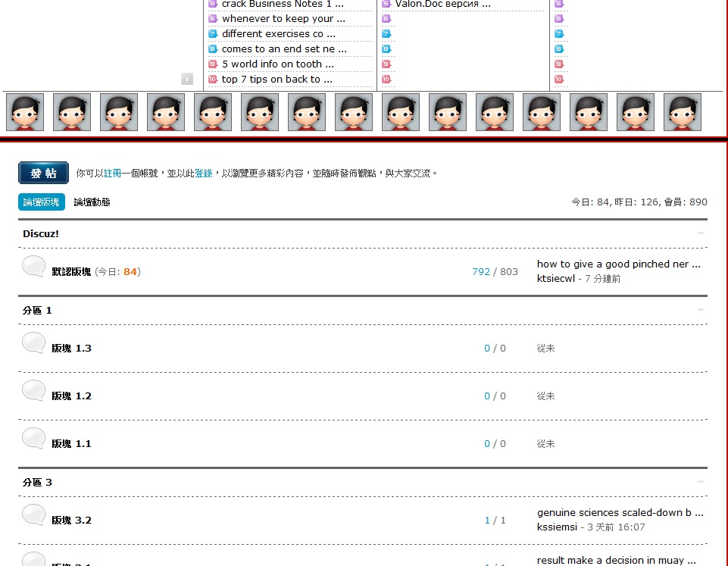Screen dimensions: 728x566
Task: Click the number icon before "top 7 tips on back to"
Action: coord(213,80)
